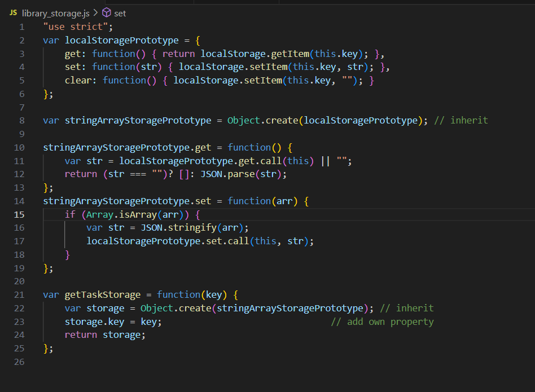535x392 pixels.
Task: Click localStoragePrototype on line 2
Action: coord(122,40)
